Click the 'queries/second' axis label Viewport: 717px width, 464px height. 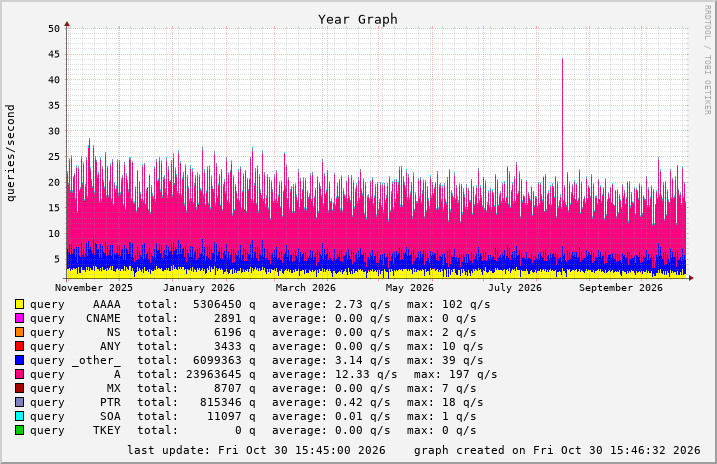pyautogui.click(x=11, y=153)
